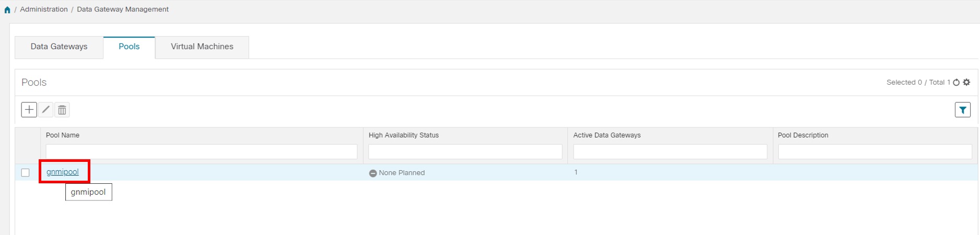The width and height of the screenshot is (980, 235).
Task: Delete pool using trash icon
Action: click(x=62, y=110)
